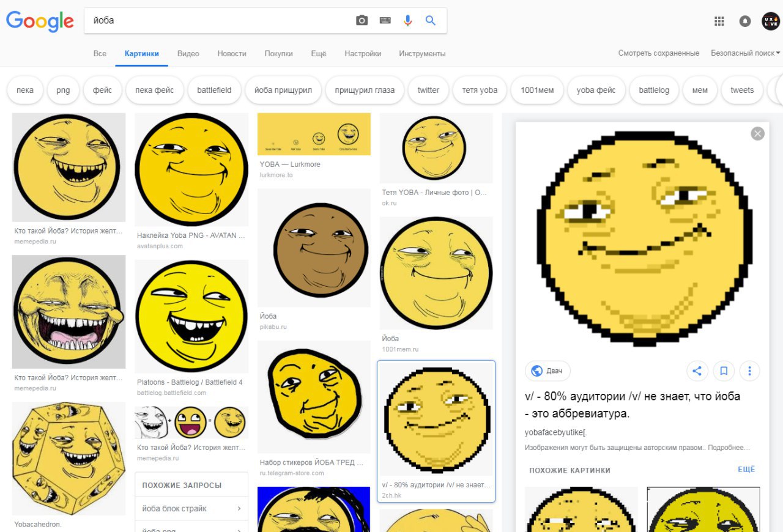Open Yobacahedron thumbnail
The width and height of the screenshot is (783, 532).
click(x=69, y=458)
